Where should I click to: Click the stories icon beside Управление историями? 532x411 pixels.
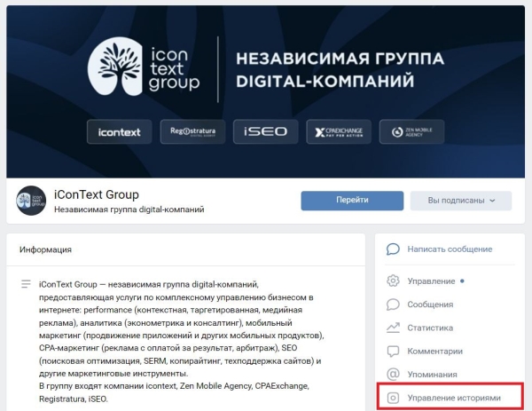pos(393,399)
